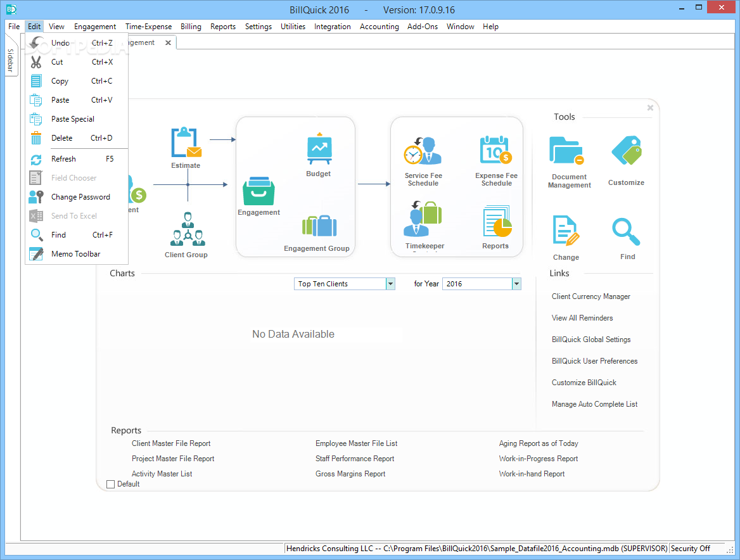
Task: Click the Undo arrow icon in Edit menu
Action: click(36, 43)
